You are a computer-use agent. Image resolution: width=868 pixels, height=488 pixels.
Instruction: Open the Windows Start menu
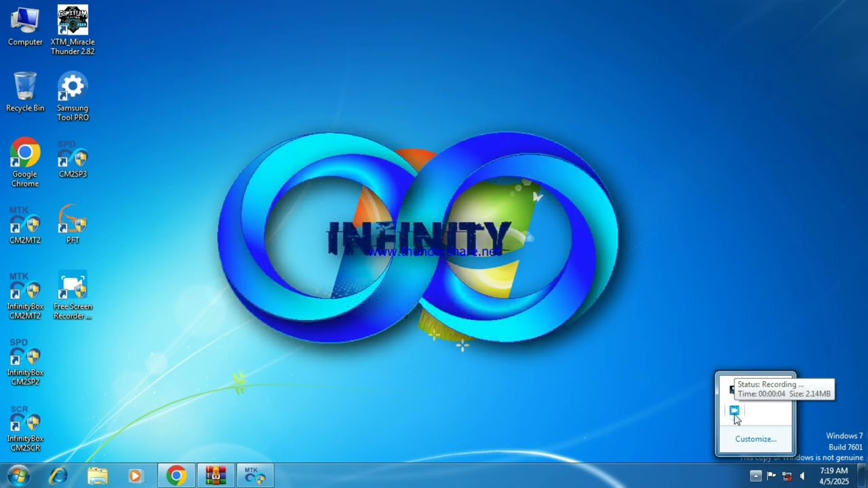pos(18,476)
